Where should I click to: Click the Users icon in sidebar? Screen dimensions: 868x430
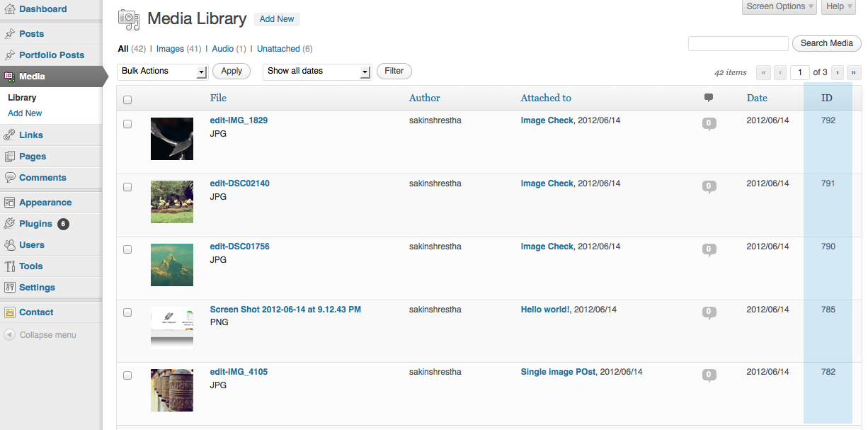click(10, 244)
